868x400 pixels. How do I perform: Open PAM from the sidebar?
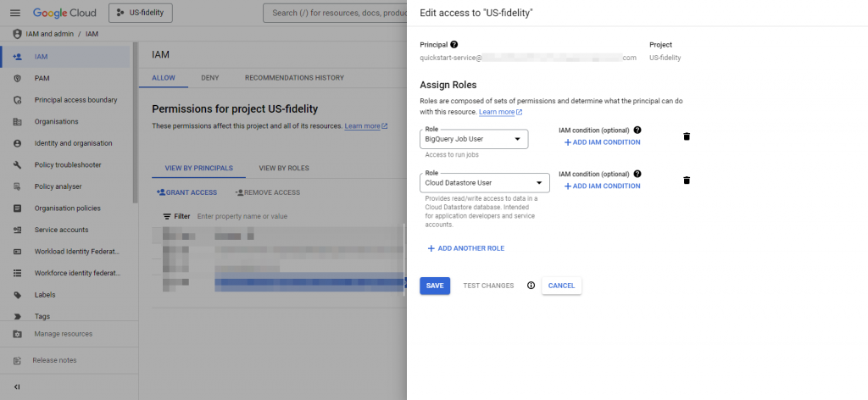[42, 78]
